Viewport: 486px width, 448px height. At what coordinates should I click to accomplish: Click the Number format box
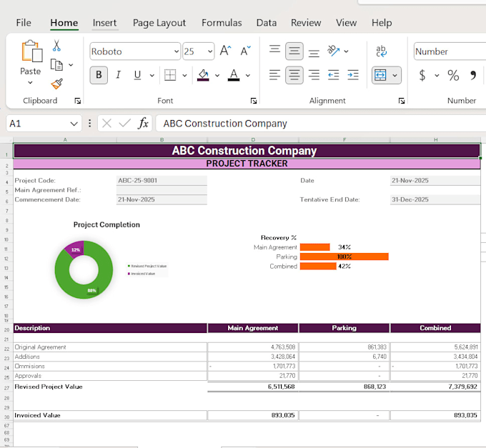pyautogui.click(x=450, y=51)
